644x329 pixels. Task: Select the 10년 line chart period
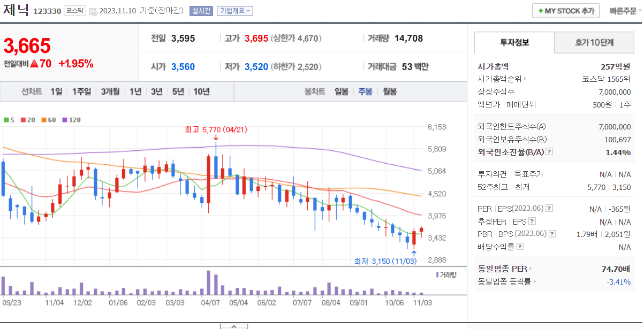click(201, 91)
